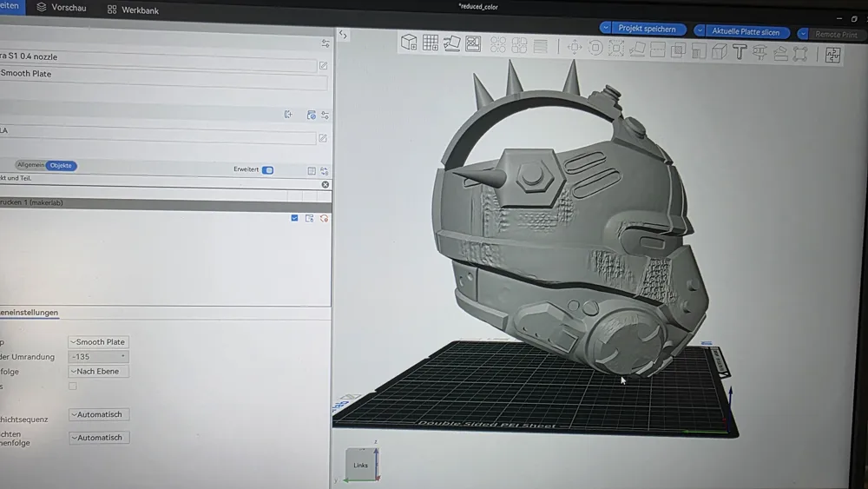Viewport: 868px width, 489px height.
Task: Open the Nach Ebene dropdown
Action: pyautogui.click(x=99, y=371)
